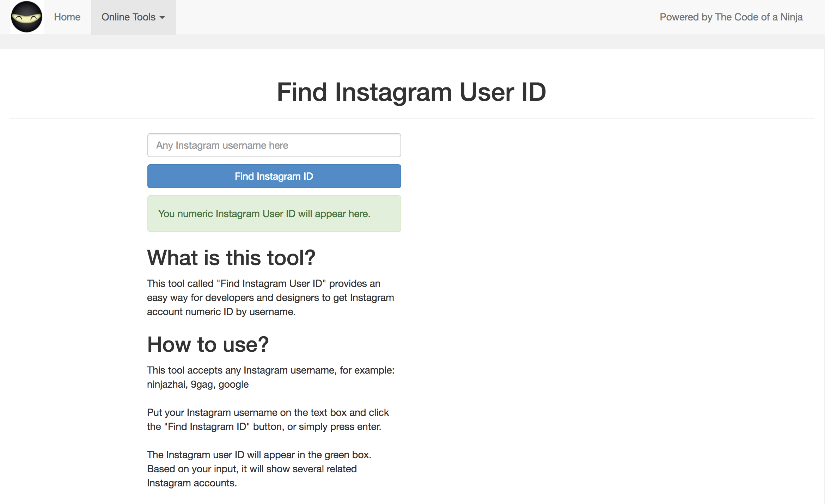
Task: Click the How to use? heading
Action: (x=208, y=344)
